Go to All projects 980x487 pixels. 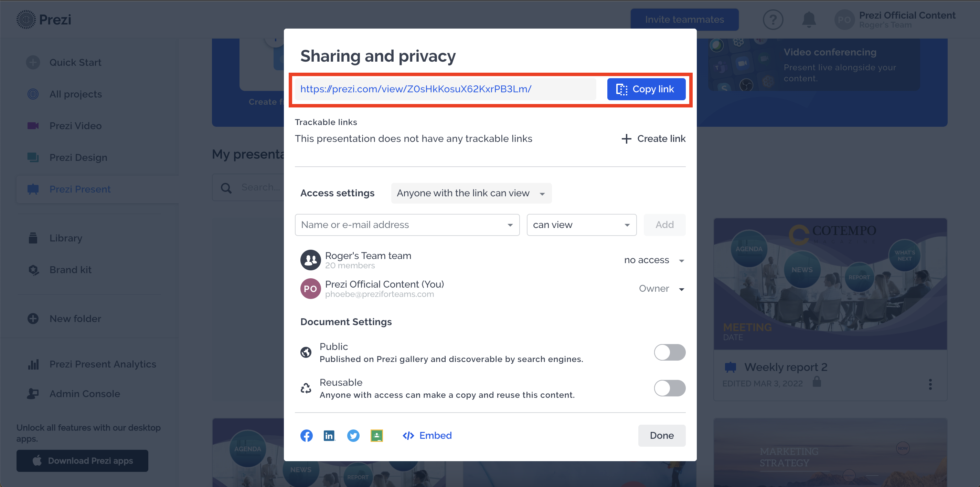pos(76,94)
